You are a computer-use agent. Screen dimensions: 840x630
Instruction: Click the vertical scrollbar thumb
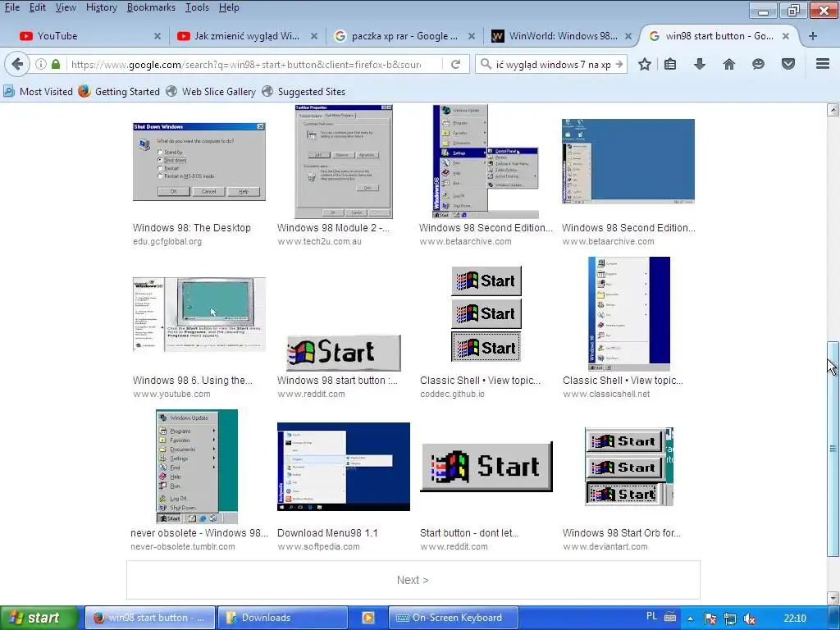(x=833, y=449)
